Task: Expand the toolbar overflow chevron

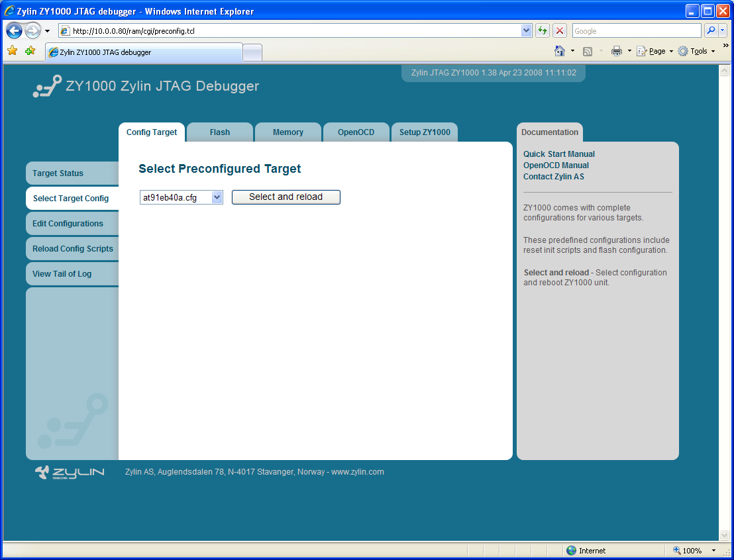Action: tap(725, 46)
